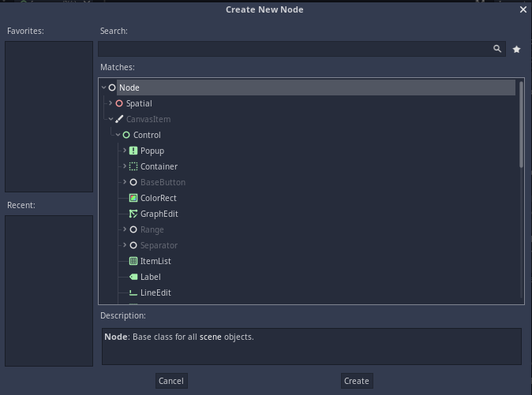
Task: Select the Label entry
Action: pos(151,277)
